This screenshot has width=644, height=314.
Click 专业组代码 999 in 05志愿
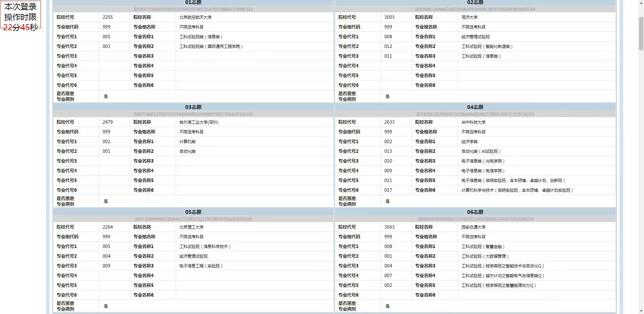click(106, 237)
